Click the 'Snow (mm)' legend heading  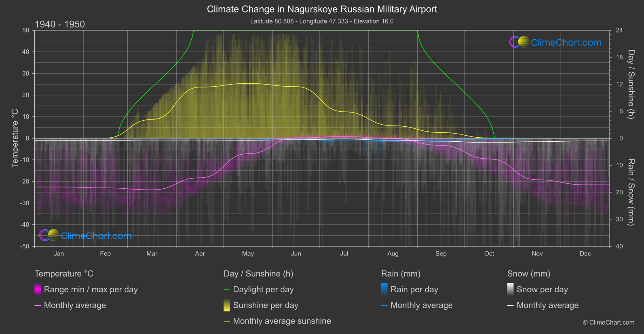tap(529, 274)
